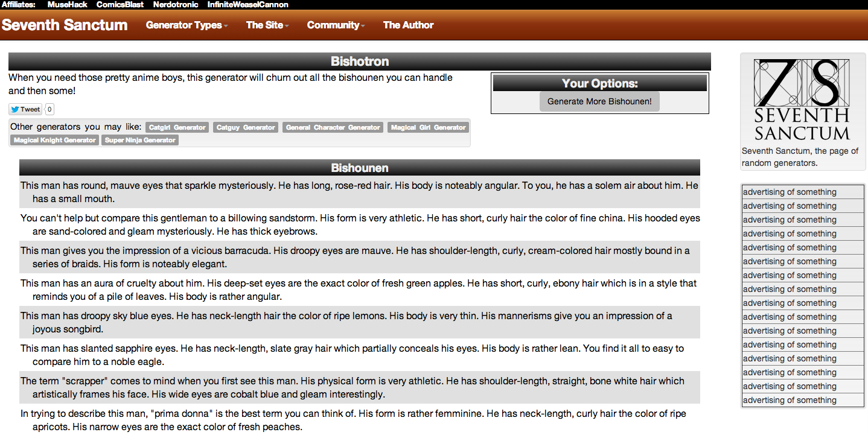868x435 pixels.
Task: Click the last advertising of something row
Action: point(803,400)
